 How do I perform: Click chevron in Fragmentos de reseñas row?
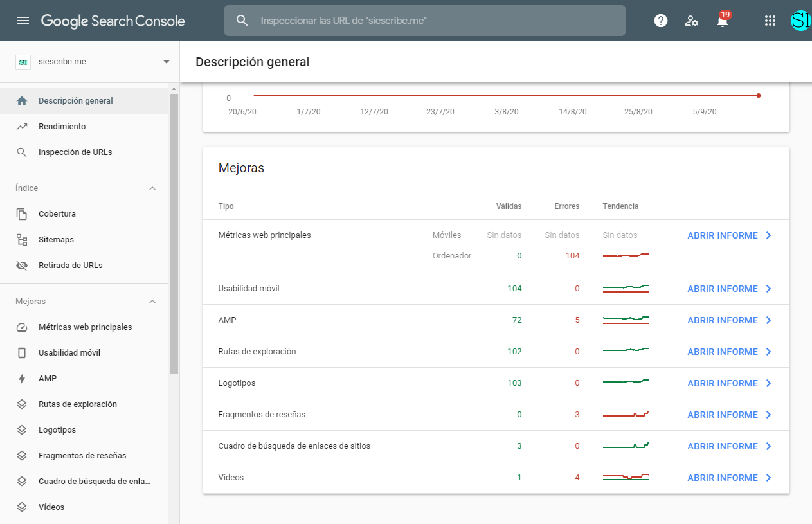click(x=769, y=415)
